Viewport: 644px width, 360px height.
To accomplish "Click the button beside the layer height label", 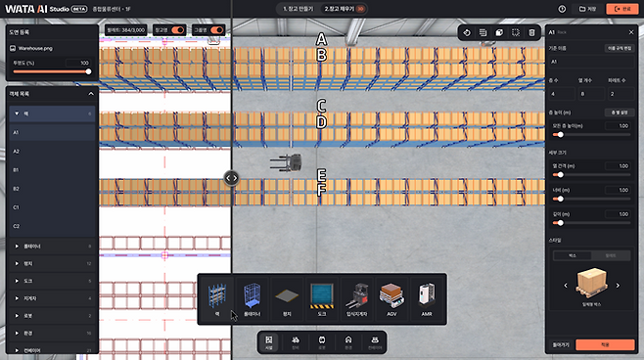I will [x=620, y=112].
